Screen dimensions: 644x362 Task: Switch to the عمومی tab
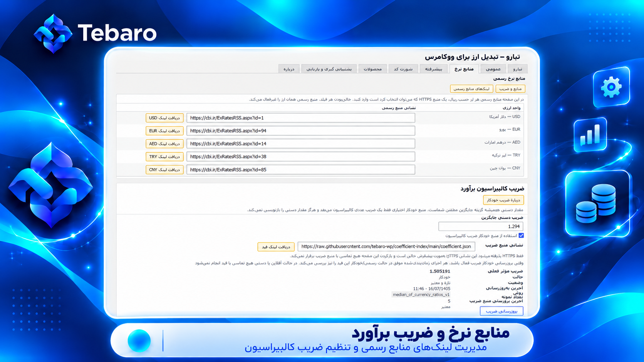pos(493,69)
